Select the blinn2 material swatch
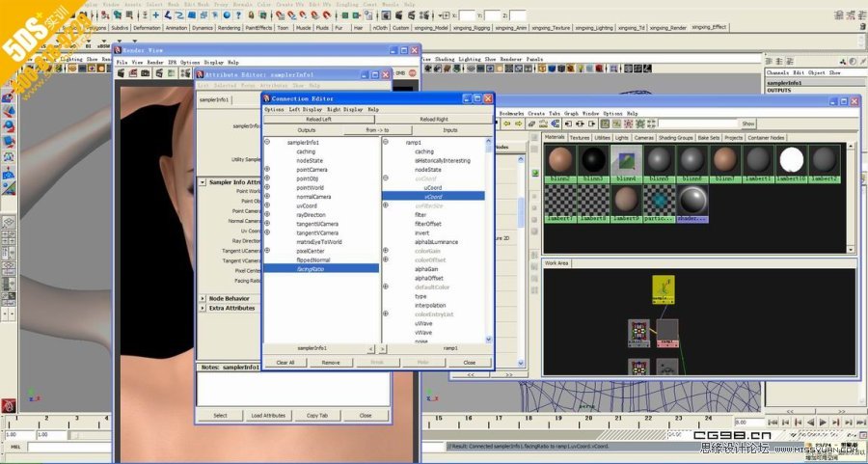The width and height of the screenshot is (868, 464). coord(559,159)
